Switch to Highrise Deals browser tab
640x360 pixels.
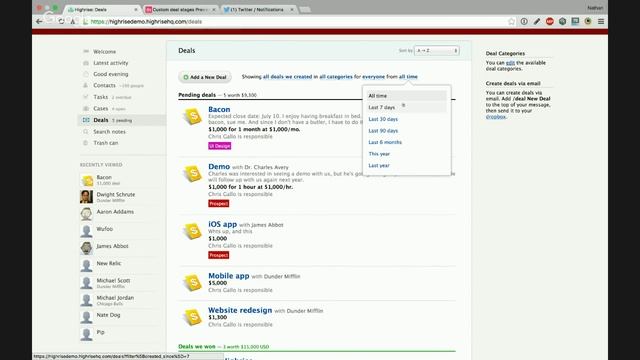[x=103, y=9]
